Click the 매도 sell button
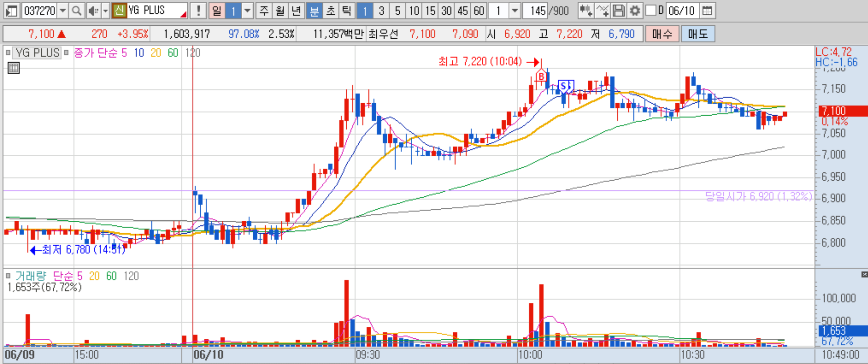 [x=698, y=34]
